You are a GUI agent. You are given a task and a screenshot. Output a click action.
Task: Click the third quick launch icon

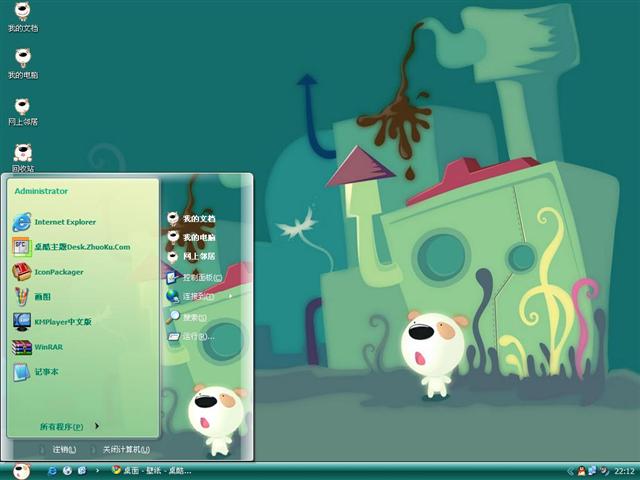82,471
